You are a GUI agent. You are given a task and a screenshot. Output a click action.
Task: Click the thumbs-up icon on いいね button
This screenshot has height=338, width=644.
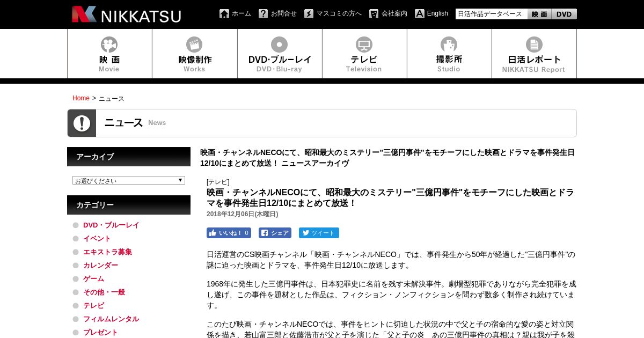click(x=213, y=233)
